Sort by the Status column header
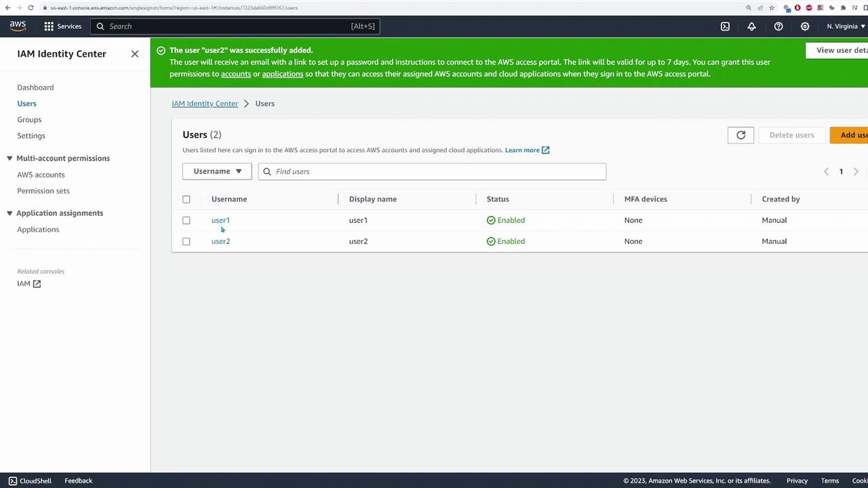The width and height of the screenshot is (868, 488). point(498,199)
